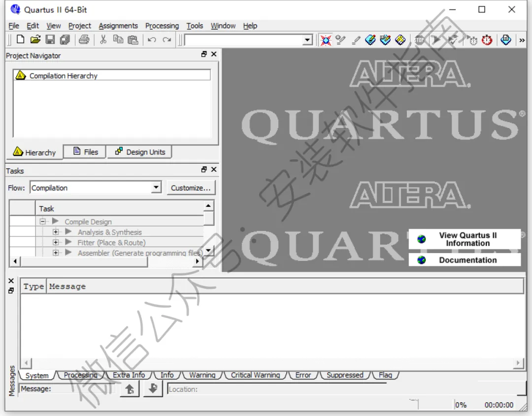Click the Customize... button
Viewport: 532px width, 416px height.
191,188
